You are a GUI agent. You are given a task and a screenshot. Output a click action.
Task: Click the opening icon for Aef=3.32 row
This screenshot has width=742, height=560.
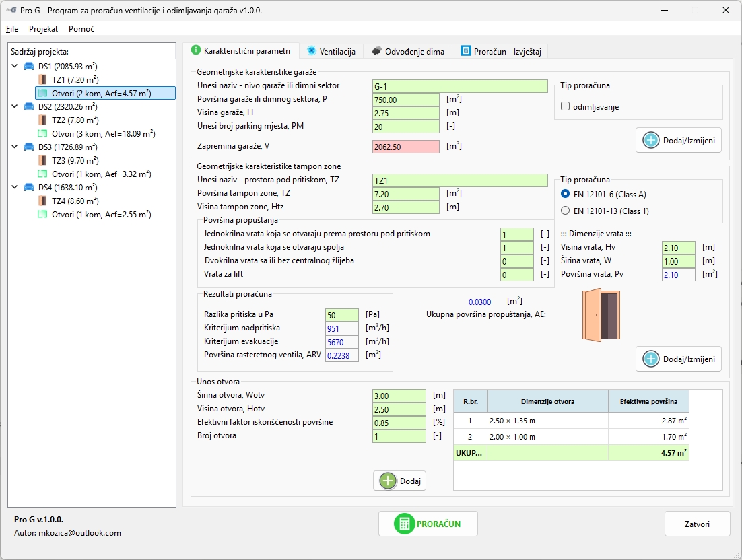point(42,174)
